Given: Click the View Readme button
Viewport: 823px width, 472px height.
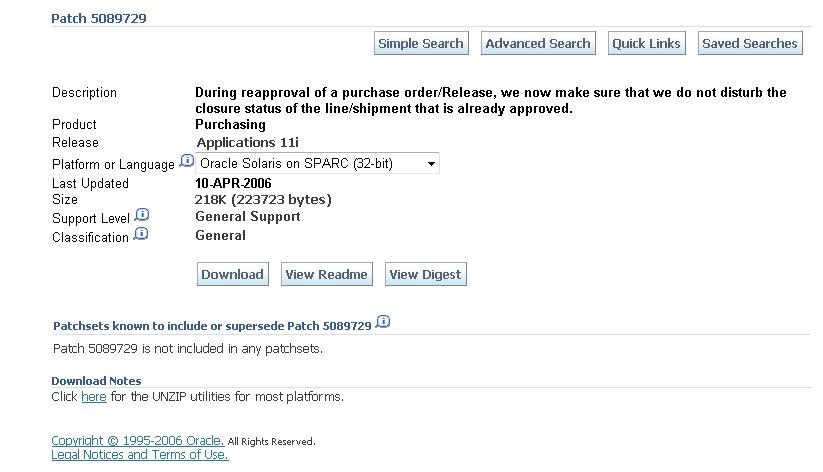Looking at the screenshot, I should [x=326, y=274].
